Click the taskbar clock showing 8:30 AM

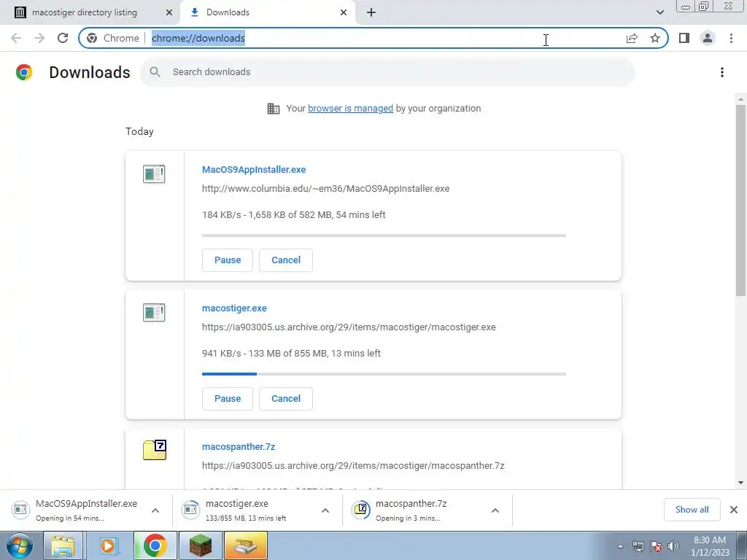[709, 546]
